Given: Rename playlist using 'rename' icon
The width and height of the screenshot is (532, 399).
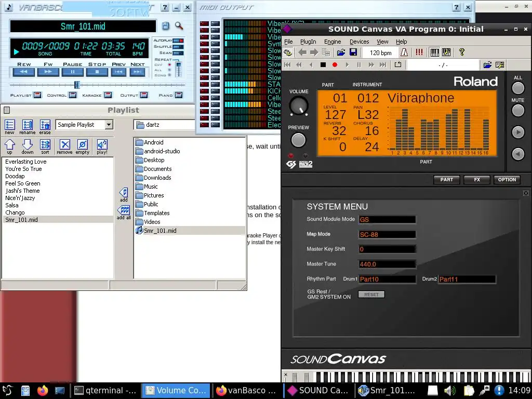Looking at the screenshot, I should [28, 127].
